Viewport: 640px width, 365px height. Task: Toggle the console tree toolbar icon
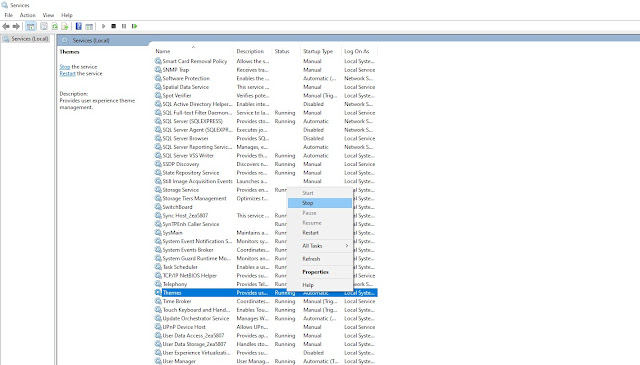click(x=31, y=26)
